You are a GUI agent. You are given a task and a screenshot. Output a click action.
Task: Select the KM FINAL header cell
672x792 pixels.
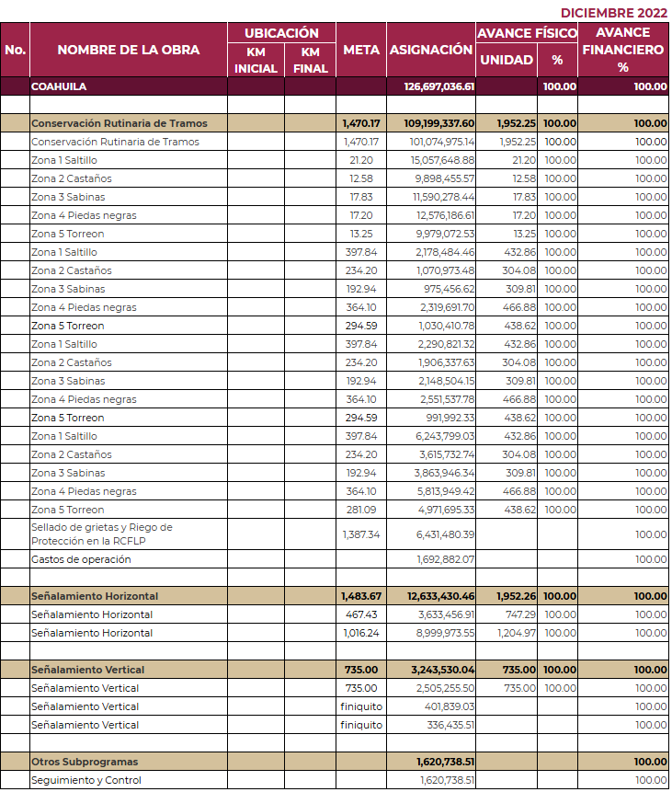311,60
